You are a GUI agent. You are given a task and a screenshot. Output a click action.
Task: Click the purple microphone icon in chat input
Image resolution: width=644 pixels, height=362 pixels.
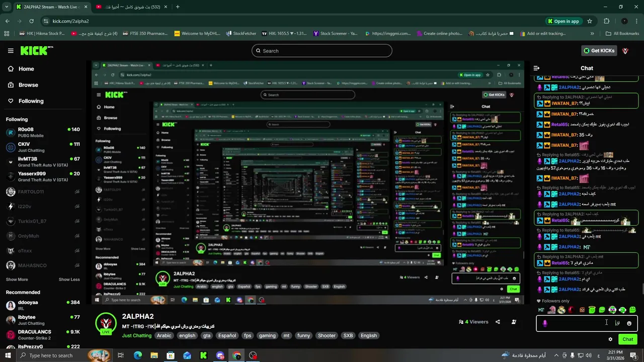coord(545,323)
